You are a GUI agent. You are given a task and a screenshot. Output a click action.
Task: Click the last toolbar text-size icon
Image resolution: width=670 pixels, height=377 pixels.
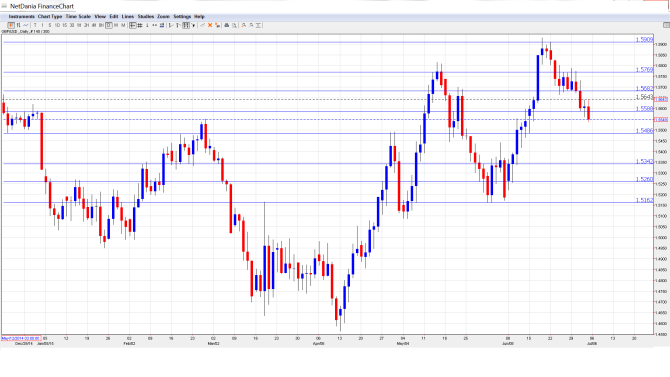click(x=258, y=25)
